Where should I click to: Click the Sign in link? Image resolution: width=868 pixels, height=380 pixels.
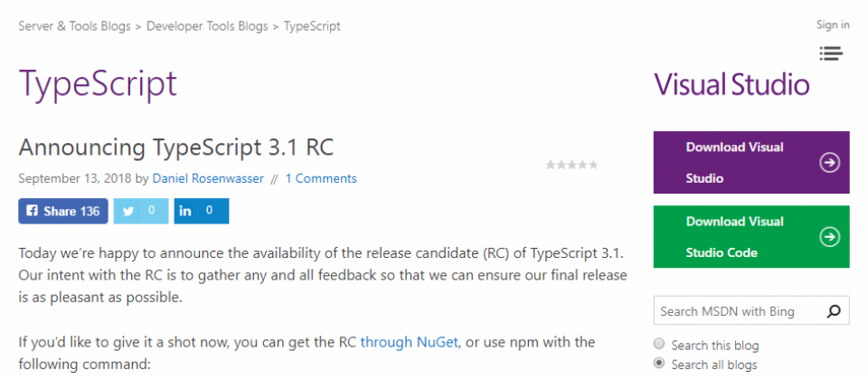[x=833, y=24]
